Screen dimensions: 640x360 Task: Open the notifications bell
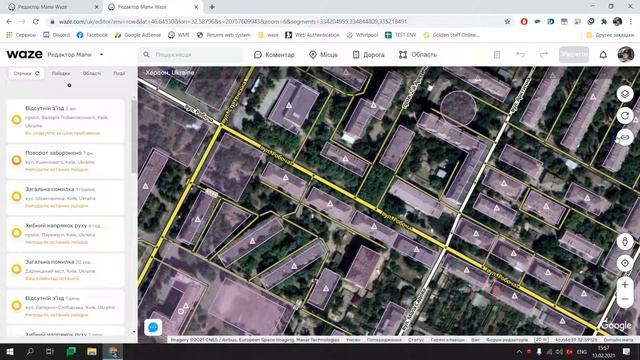603,55
